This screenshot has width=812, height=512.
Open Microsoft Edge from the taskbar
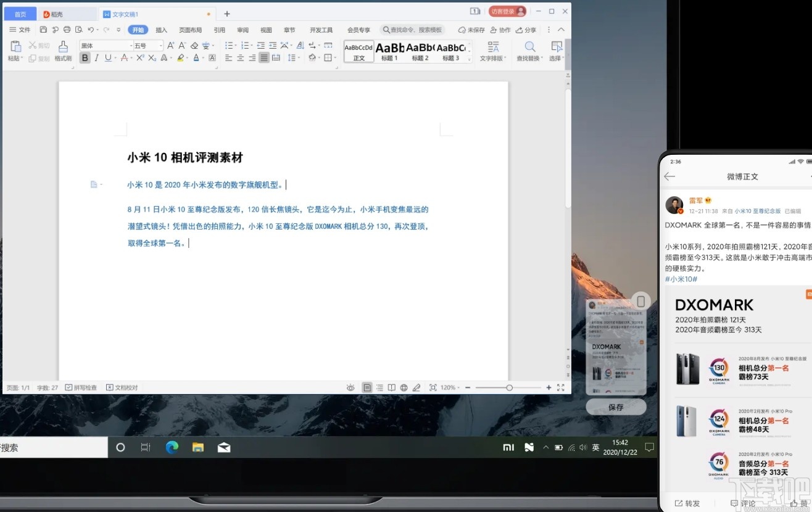[x=172, y=447]
